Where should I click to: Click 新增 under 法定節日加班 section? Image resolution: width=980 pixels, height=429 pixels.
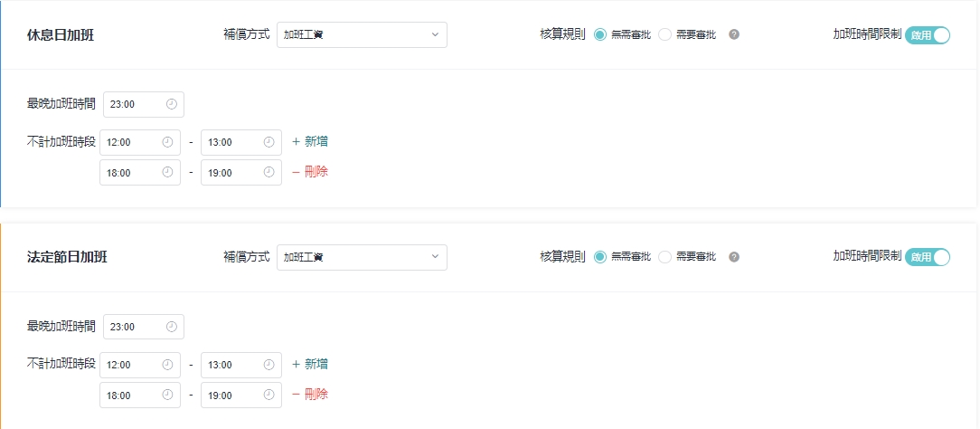[x=310, y=365]
